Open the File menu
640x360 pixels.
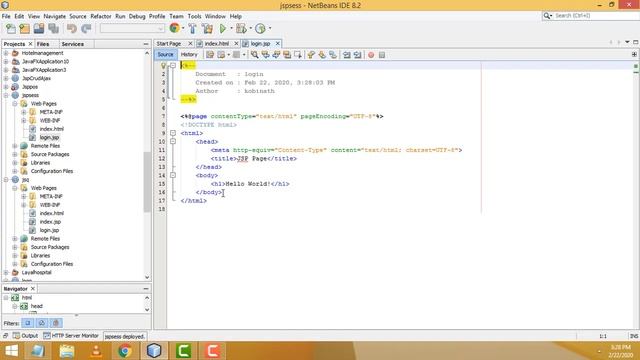pyautogui.click(x=6, y=16)
